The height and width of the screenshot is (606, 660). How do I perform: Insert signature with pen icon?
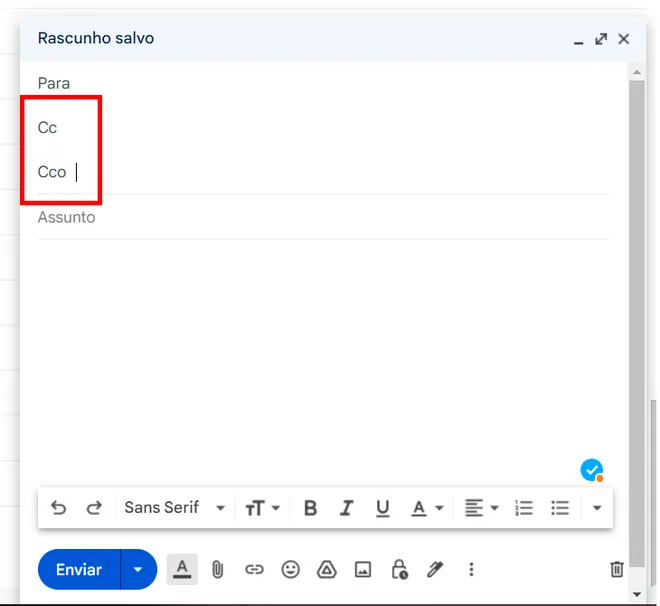click(x=434, y=569)
